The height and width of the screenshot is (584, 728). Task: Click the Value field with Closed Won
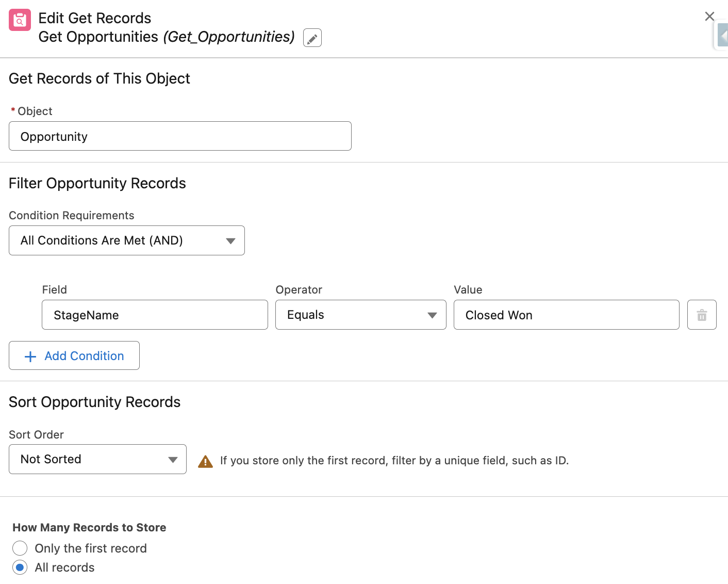(x=566, y=315)
